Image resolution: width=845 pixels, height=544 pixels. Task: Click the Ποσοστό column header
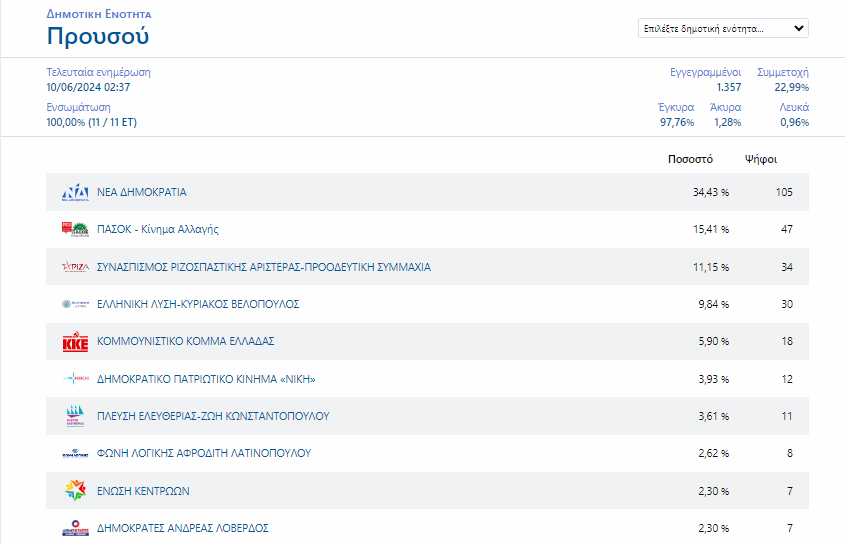(x=690, y=159)
